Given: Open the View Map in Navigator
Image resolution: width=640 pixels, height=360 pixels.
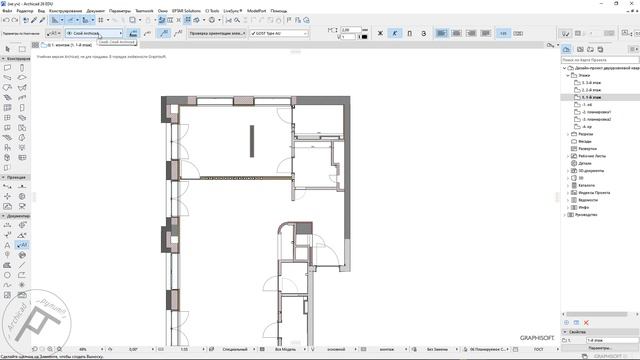Looking at the screenshot, I should coord(580,49).
